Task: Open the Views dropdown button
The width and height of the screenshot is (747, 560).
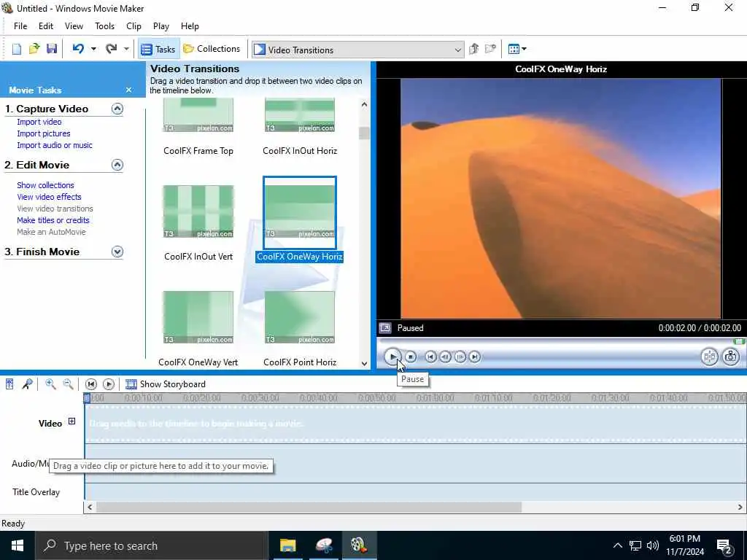Action: [x=517, y=49]
